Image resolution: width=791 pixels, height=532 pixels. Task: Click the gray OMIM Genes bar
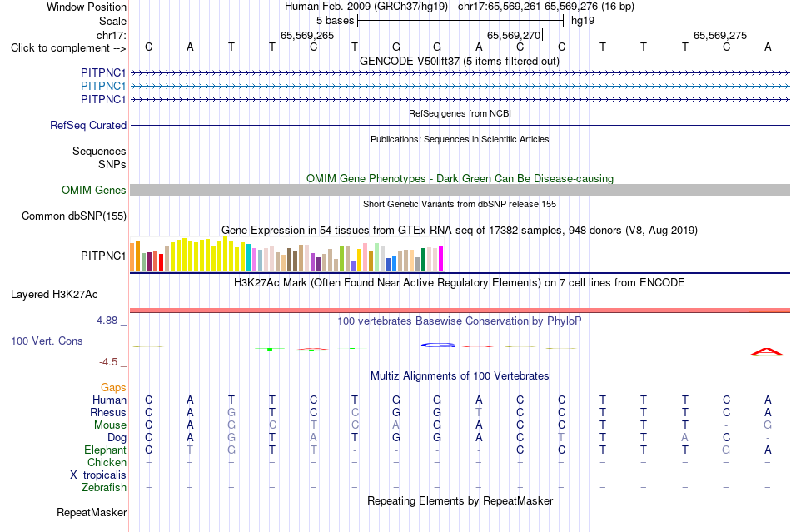[x=460, y=190]
